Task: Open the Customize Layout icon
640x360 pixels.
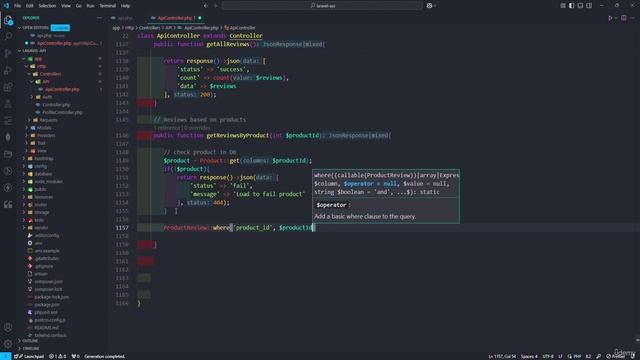Action: 563,6
